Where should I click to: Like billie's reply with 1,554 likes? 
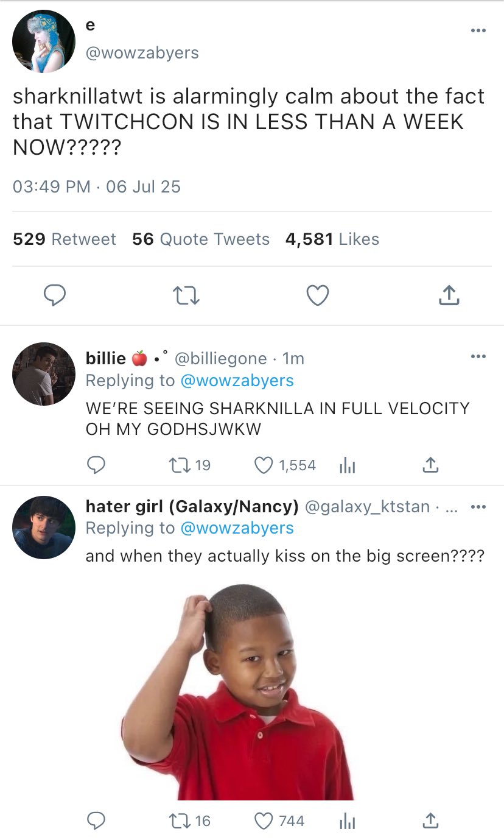click(264, 466)
